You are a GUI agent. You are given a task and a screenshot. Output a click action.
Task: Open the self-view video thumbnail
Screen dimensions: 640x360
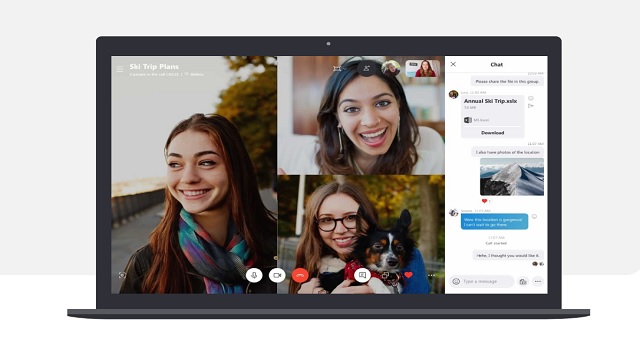point(422,68)
